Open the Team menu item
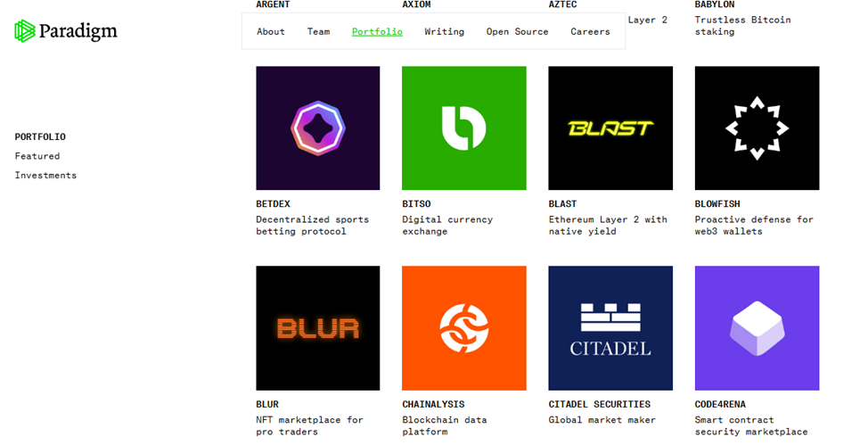The image size is (868, 445). (x=318, y=31)
